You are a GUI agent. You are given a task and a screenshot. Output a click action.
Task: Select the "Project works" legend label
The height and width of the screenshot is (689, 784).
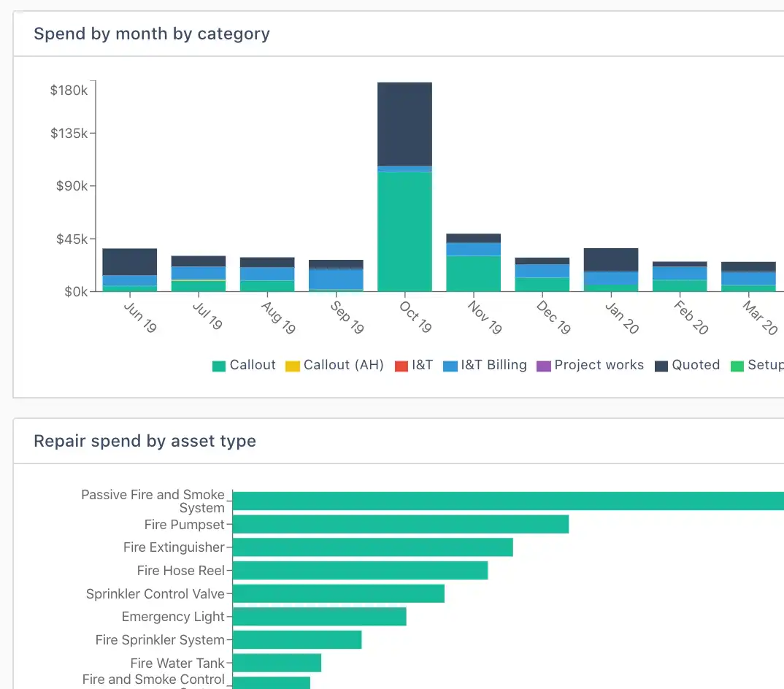(x=599, y=365)
